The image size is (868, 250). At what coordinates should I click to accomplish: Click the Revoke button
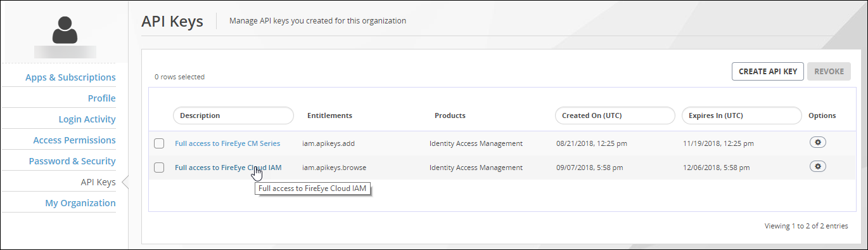coord(829,72)
